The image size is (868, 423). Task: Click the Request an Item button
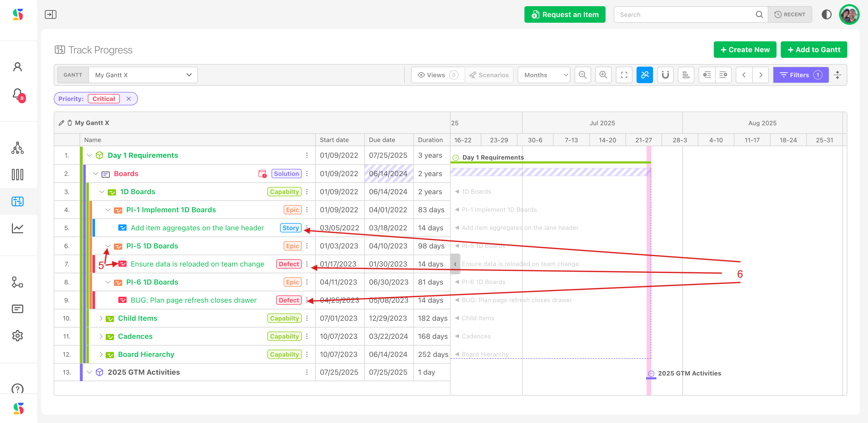pyautogui.click(x=564, y=14)
